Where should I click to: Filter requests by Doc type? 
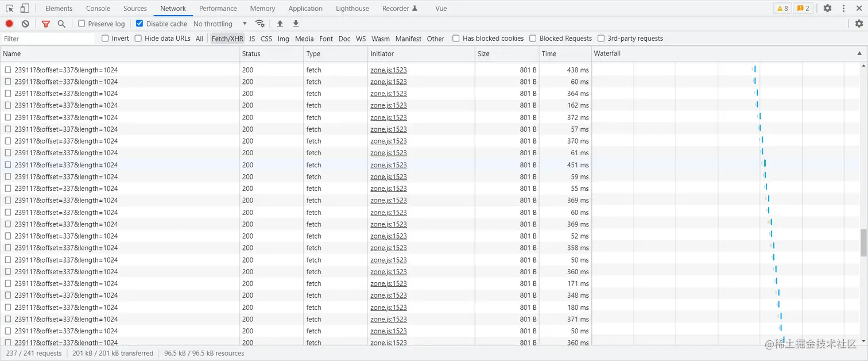coord(344,39)
